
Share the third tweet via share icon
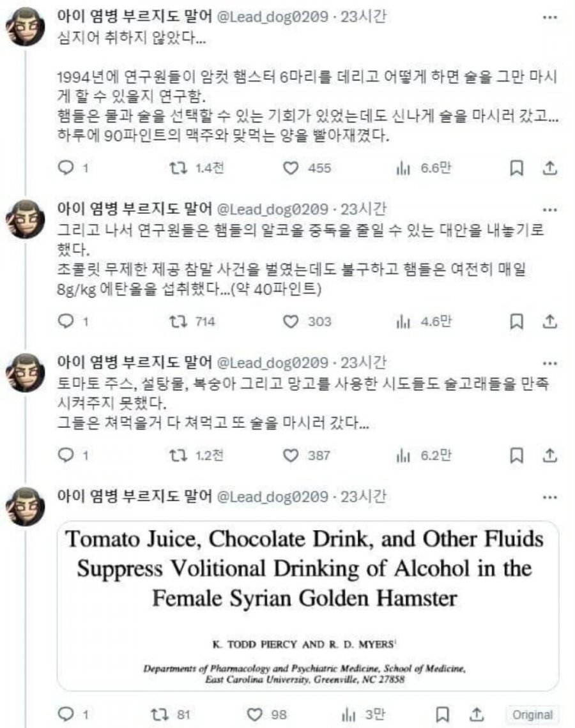550,455
